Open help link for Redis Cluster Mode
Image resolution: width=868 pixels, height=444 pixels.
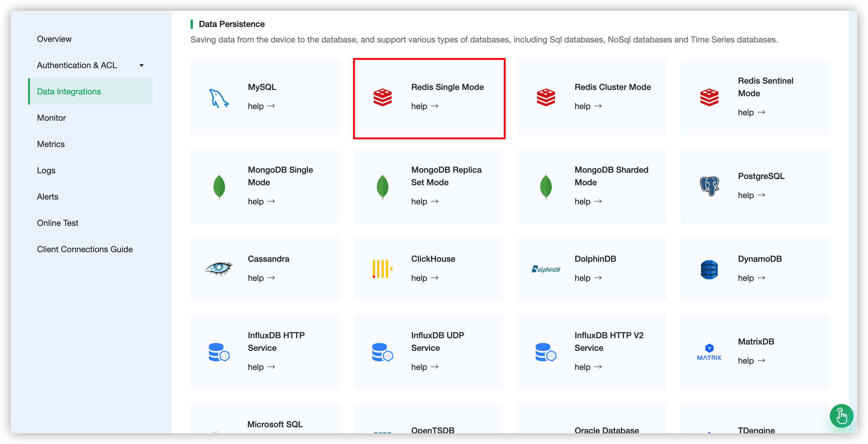point(588,106)
